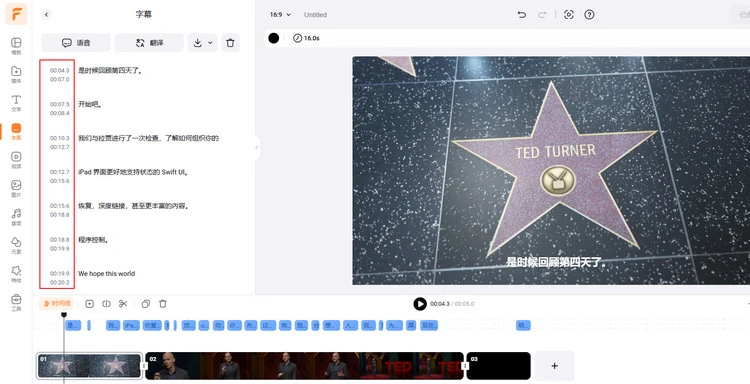The height and width of the screenshot is (384, 750).
Task: Click the 00:04.3 start timestamp
Action: click(60, 70)
